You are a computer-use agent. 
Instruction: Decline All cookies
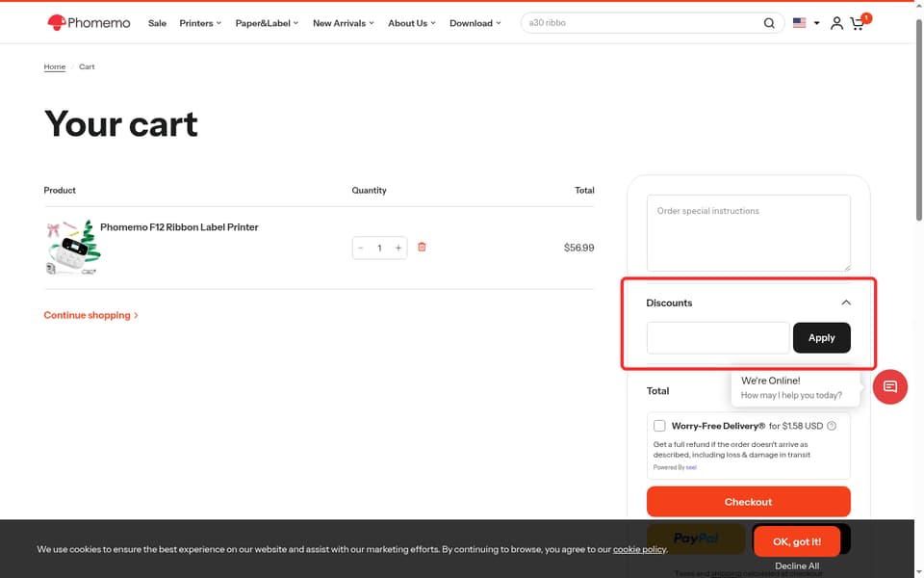click(x=797, y=566)
